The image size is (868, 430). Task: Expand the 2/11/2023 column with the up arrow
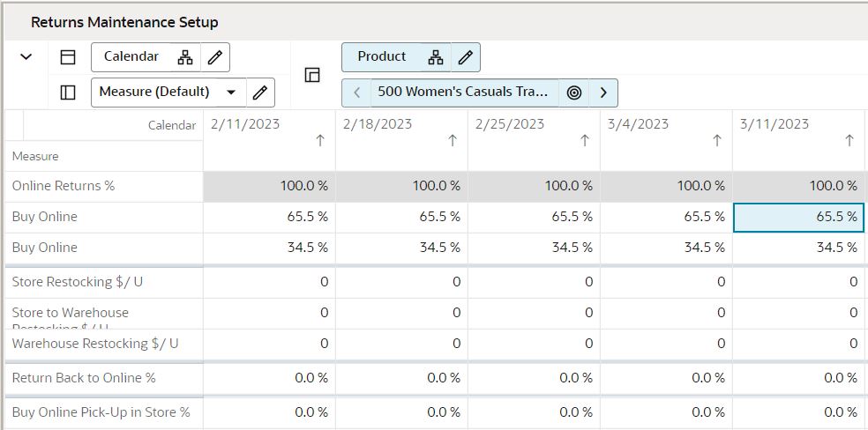click(x=320, y=141)
